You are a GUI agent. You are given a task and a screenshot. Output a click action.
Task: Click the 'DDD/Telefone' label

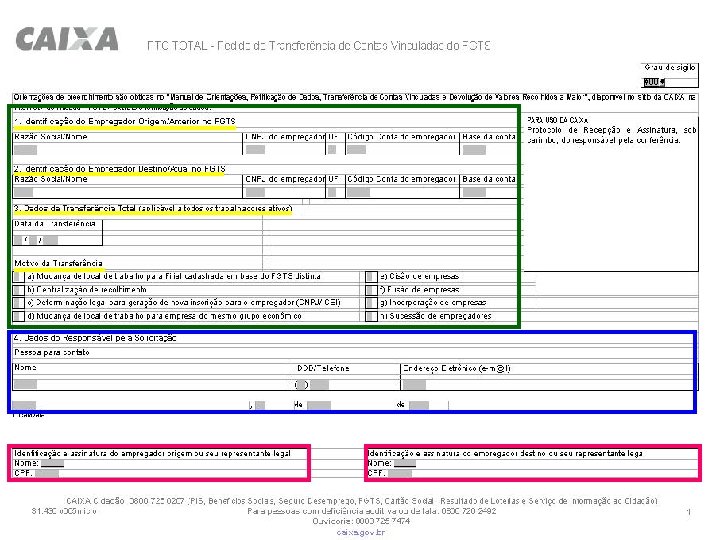click(323, 368)
